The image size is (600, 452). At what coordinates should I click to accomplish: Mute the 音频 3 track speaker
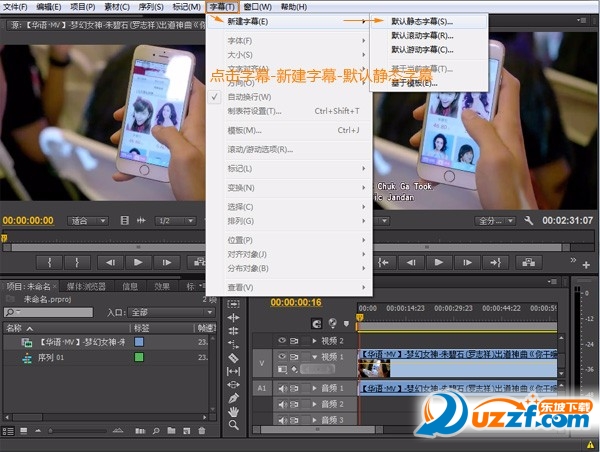click(x=282, y=420)
